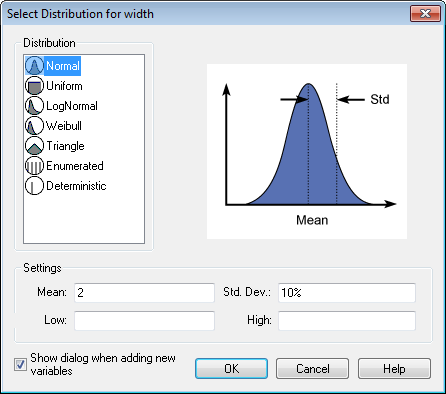The width and height of the screenshot is (446, 394).
Task: Cancel the distribution dialog
Action: 312,369
